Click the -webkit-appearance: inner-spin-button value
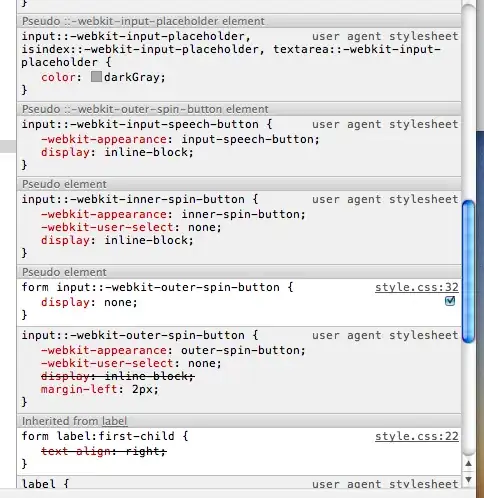 point(243,214)
